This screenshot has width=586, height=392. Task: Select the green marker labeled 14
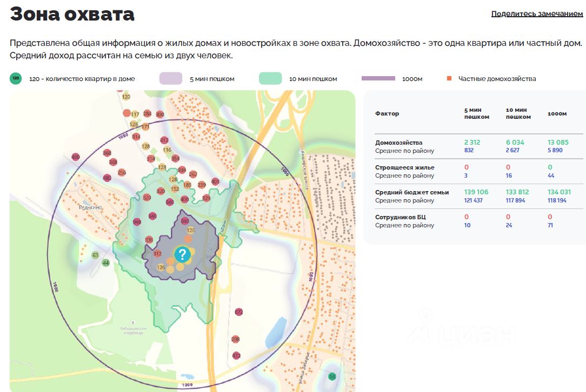coord(332,376)
